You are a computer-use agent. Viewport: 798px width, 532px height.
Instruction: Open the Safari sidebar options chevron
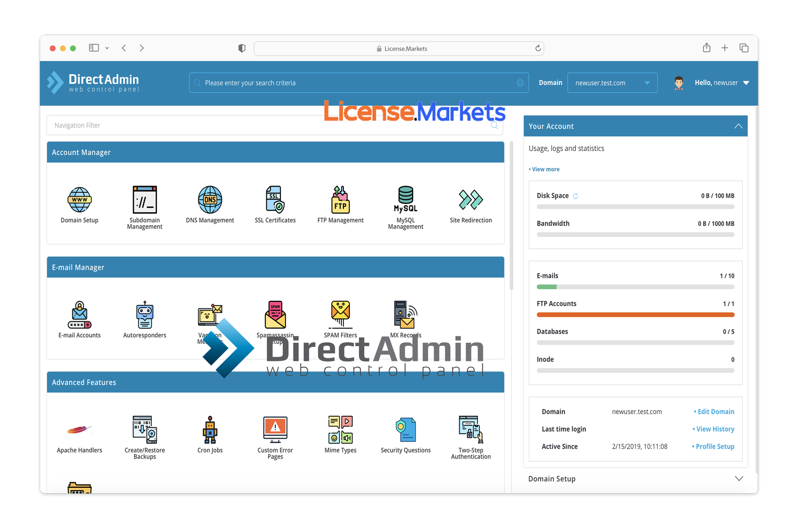point(107,48)
